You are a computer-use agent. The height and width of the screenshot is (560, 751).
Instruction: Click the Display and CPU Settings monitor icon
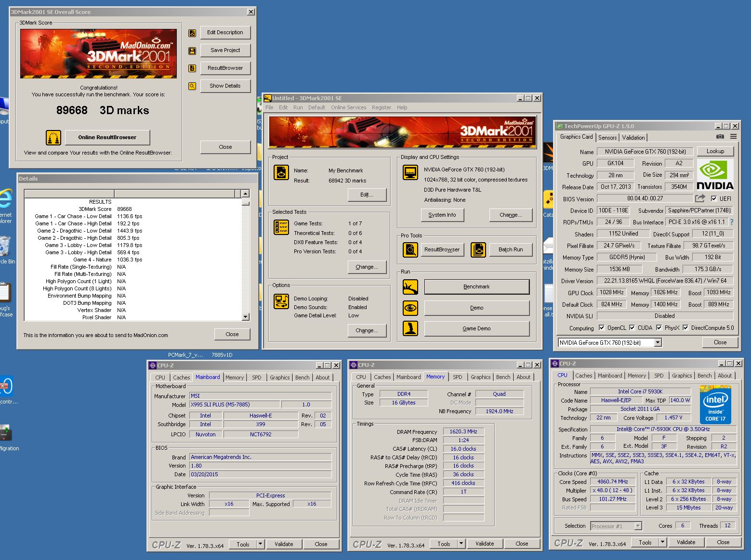(410, 172)
